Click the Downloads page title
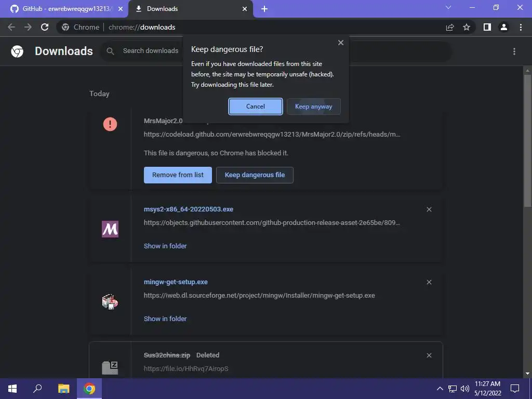Viewport: 532px width, 399px height. point(64,51)
